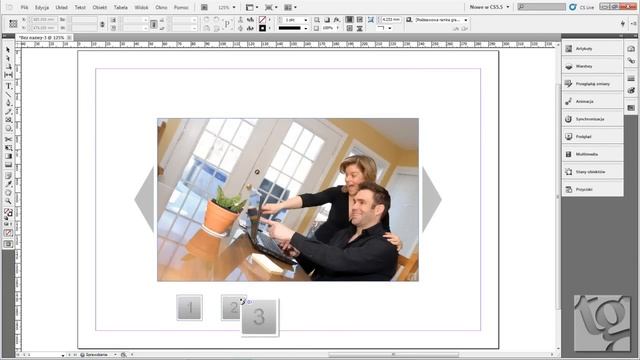Open the Układ menu
Screen dimensions: 640x360
tap(61, 7)
